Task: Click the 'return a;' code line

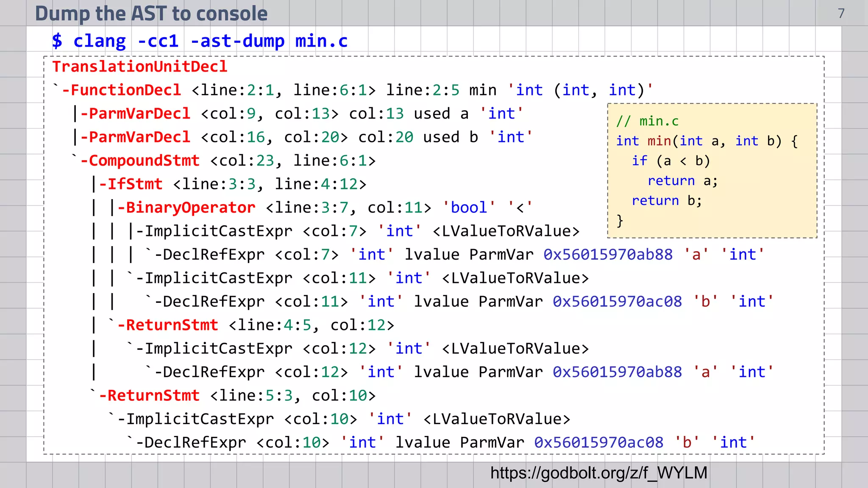Action: coord(682,181)
